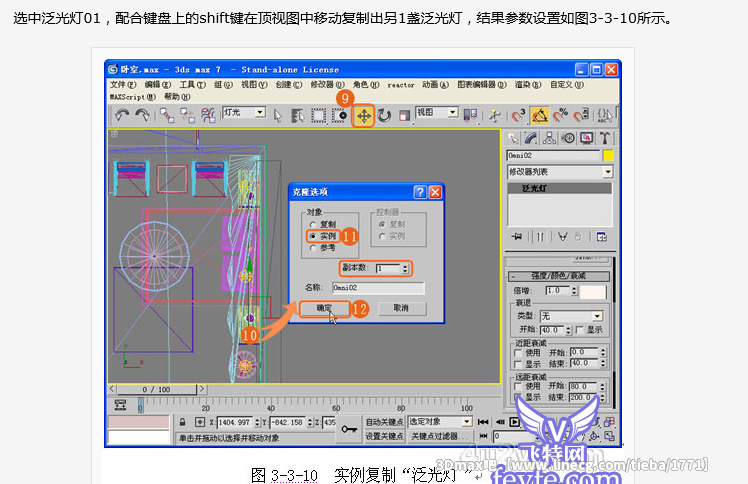
Task: Open the Motion panel tab
Action: click(x=568, y=138)
